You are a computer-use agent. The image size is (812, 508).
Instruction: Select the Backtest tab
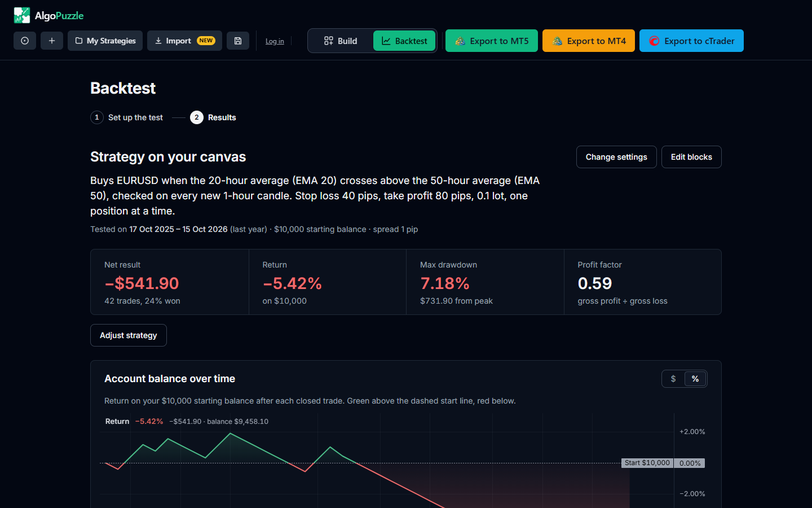pyautogui.click(x=404, y=41)
